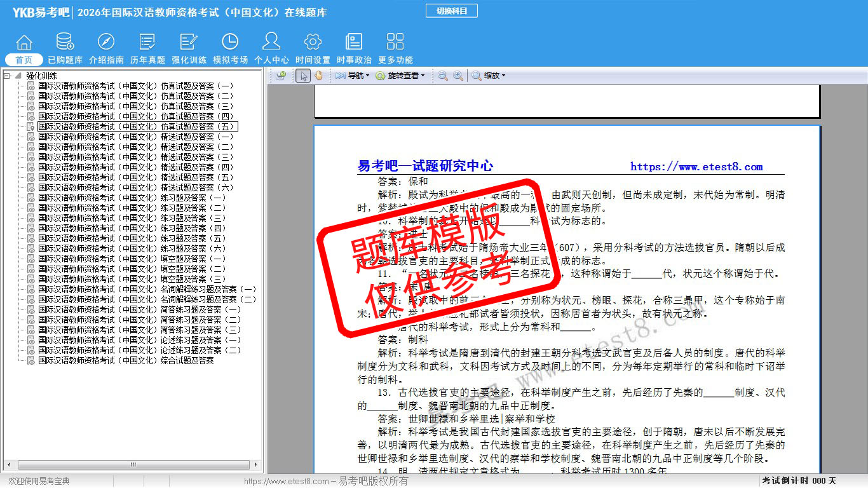Viewport: 868px width, 488px height.
Task: Click the zoom out magnifier icon
Action: 442,76
